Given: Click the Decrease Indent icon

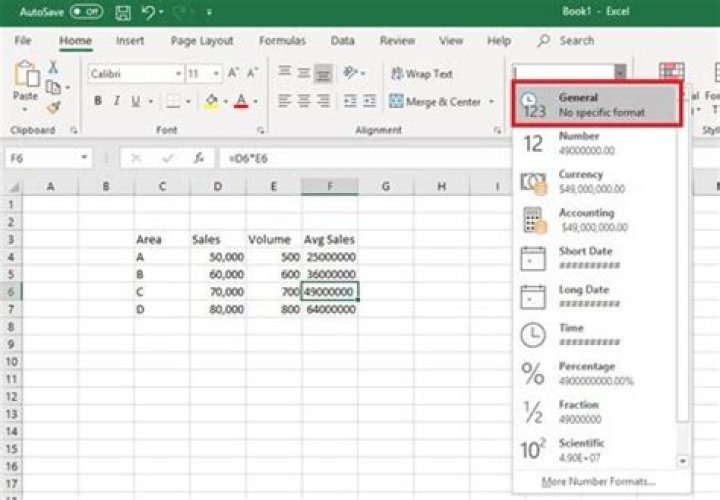Looking at the screenshot, I should tap(350, 101).
